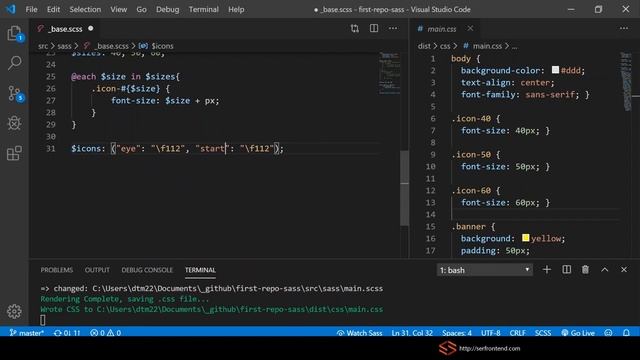The width and height of the screenshot is (640, 360).
Task: Open the File menu
Action: (31, 9)
